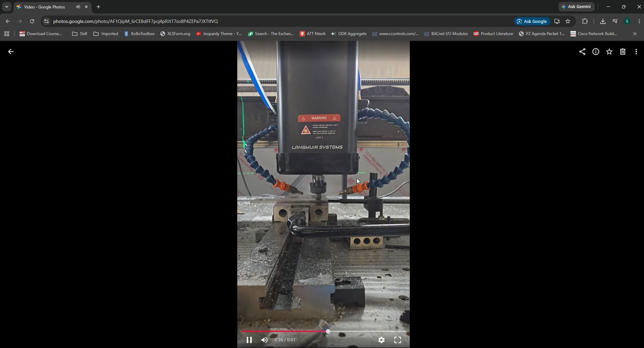Click the Ask Google button
The height and width of the screenshot is (348, 644).
click(x=532, y=21)
